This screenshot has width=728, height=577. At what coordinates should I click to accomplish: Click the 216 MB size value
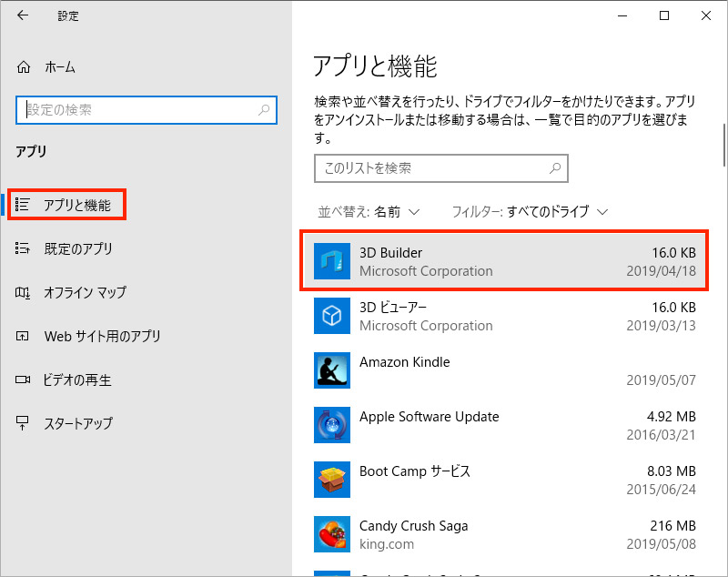click(672, 526)
